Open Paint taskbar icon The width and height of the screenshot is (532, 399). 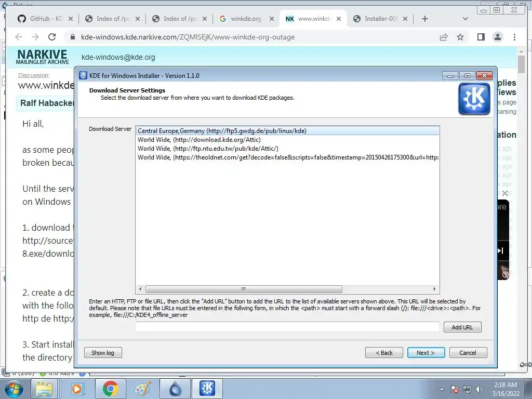tap(143, 389)
